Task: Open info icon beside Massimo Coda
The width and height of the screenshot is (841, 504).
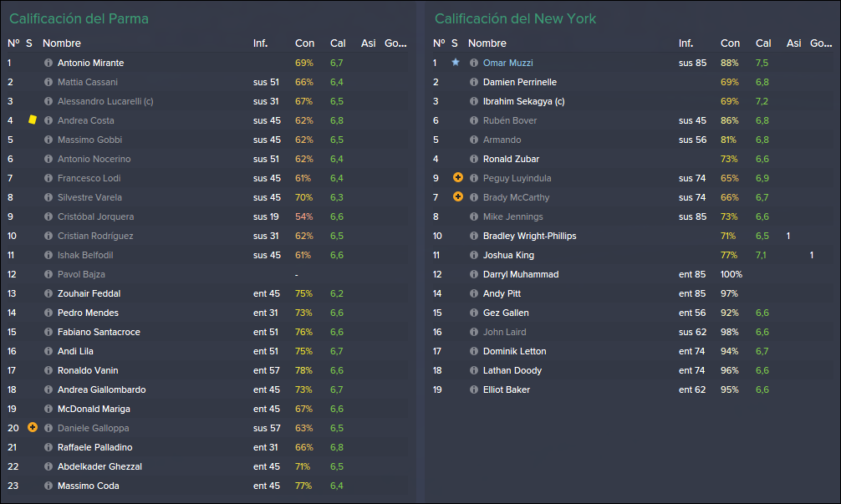Action: click(48, 486)
